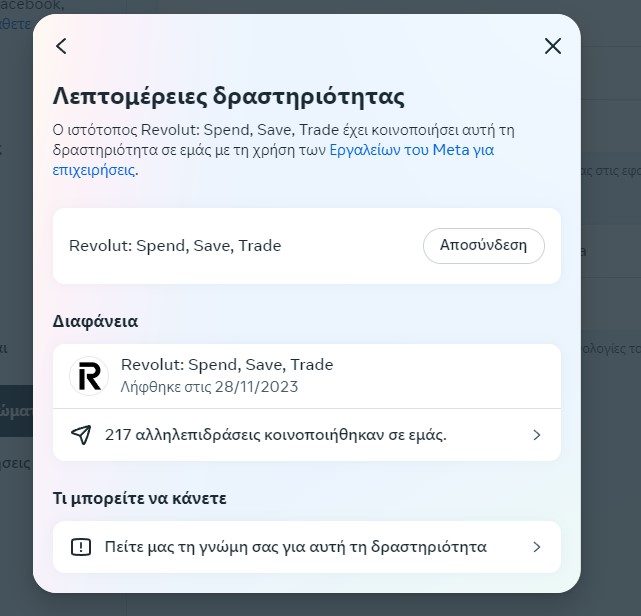Click the Διαφάνεια section heading
641x616 pixels.
95,321
